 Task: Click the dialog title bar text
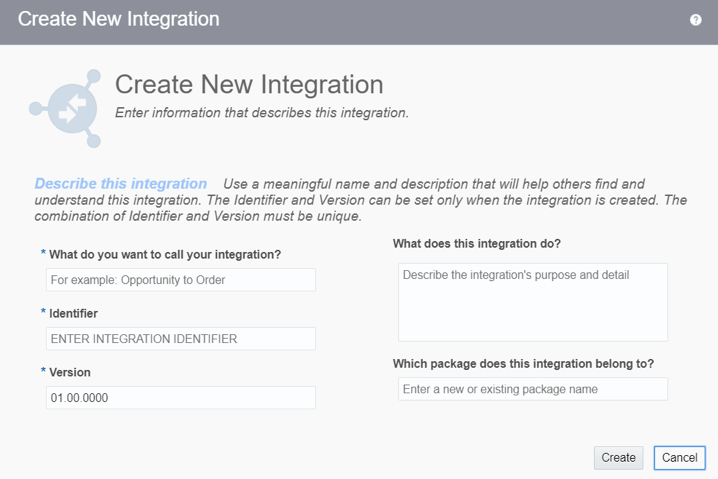pyautogui.click(x=119, y=19)
